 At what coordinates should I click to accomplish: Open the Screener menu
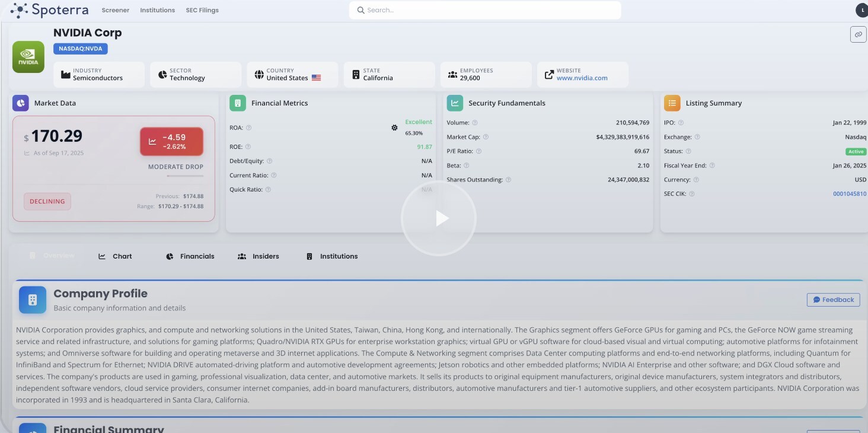(x=115, y=10)
